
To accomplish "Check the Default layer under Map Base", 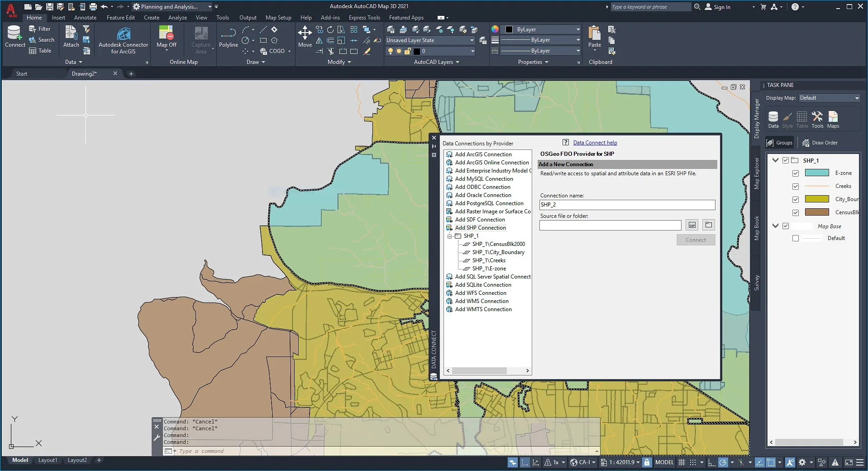I will point(796,238).
